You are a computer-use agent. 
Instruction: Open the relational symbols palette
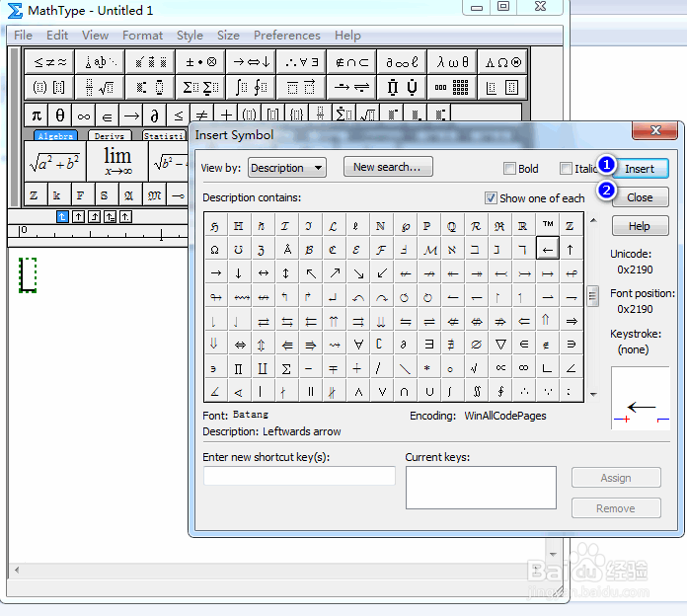[49, 62]
